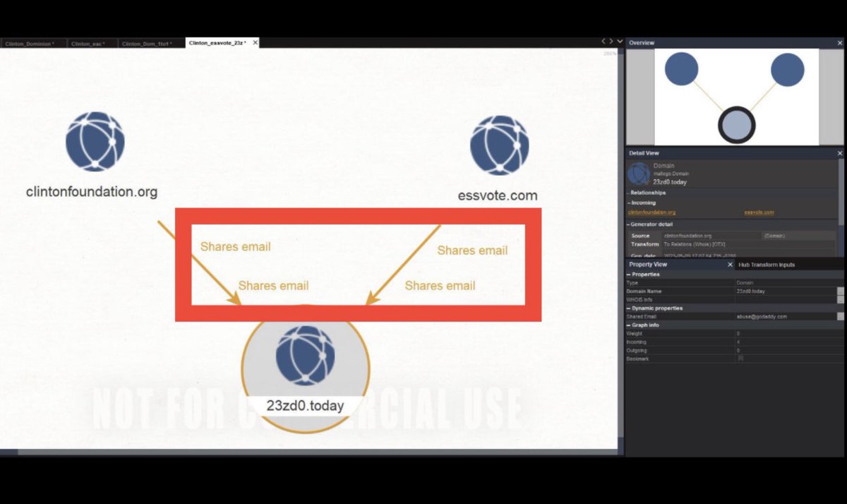Open the essvote.com incoming link
Screen dimensions: 847x504
(x=759, y=212)
